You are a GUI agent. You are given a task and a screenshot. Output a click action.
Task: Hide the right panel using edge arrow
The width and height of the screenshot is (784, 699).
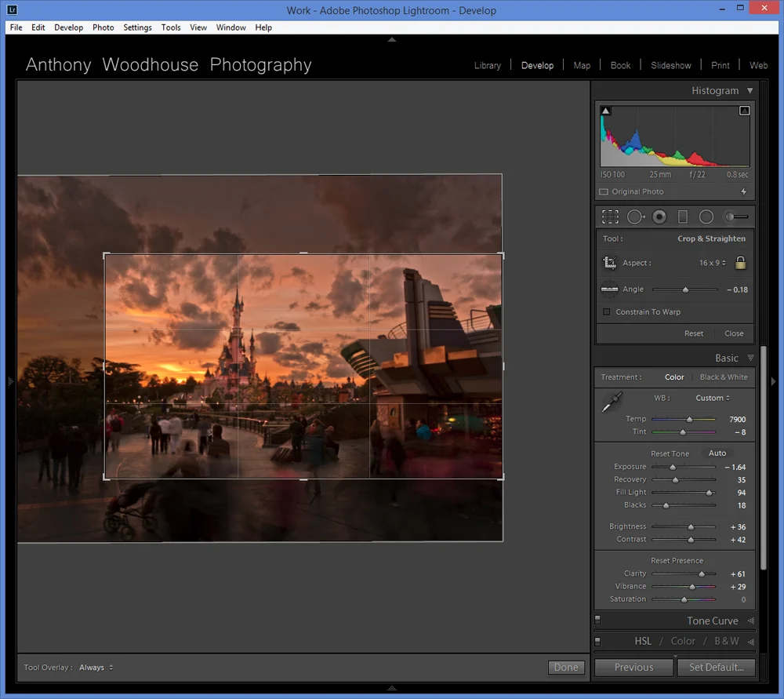pos(774,382)
